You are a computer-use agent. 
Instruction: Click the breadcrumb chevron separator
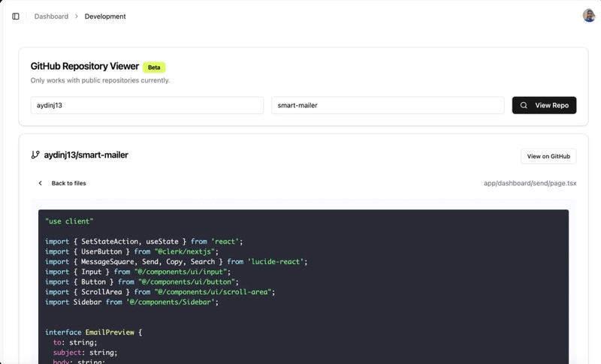(x=77, y=17)
